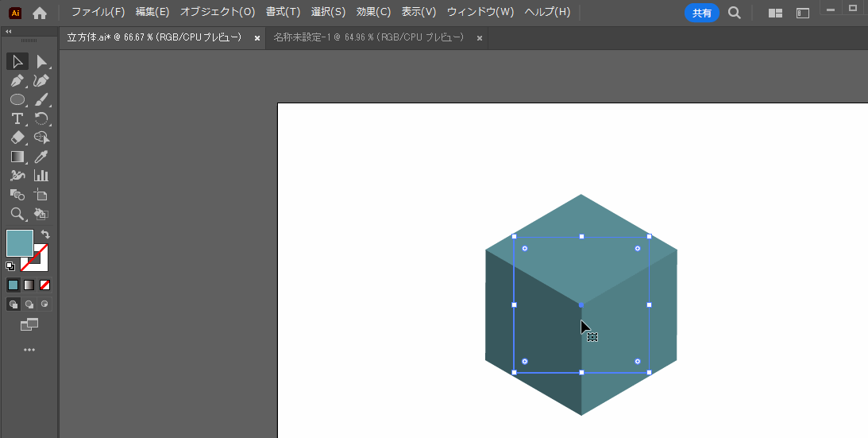Click the toolbar drag gripper
This screenshot has height=438, width=868.
click(29, 41)
